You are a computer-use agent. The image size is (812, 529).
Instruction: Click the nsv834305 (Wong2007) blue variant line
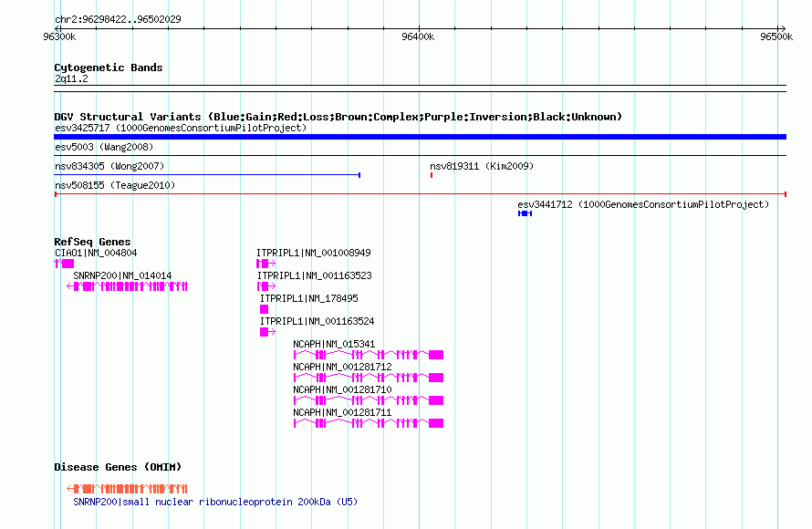207,175
